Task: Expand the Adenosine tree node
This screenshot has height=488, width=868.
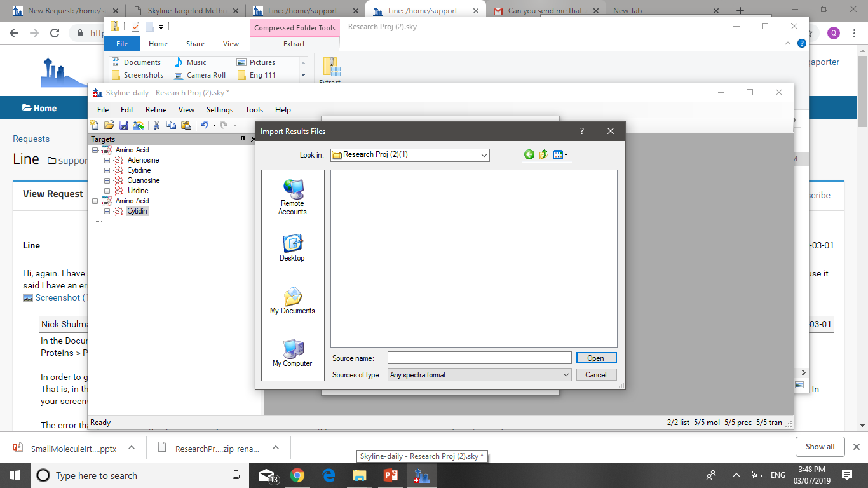Action: pyautogui.click(x=107, y=160)
